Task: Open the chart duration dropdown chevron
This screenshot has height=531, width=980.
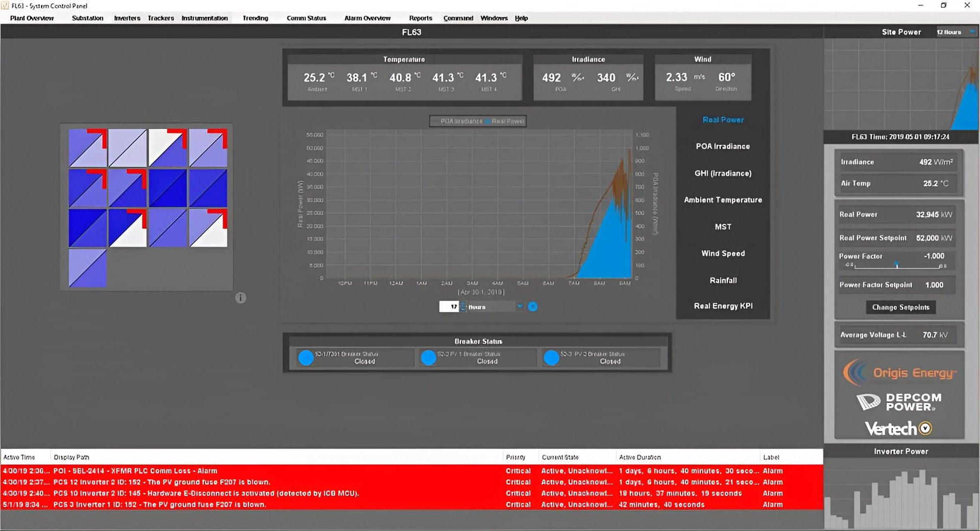Action: pos(520,306)
